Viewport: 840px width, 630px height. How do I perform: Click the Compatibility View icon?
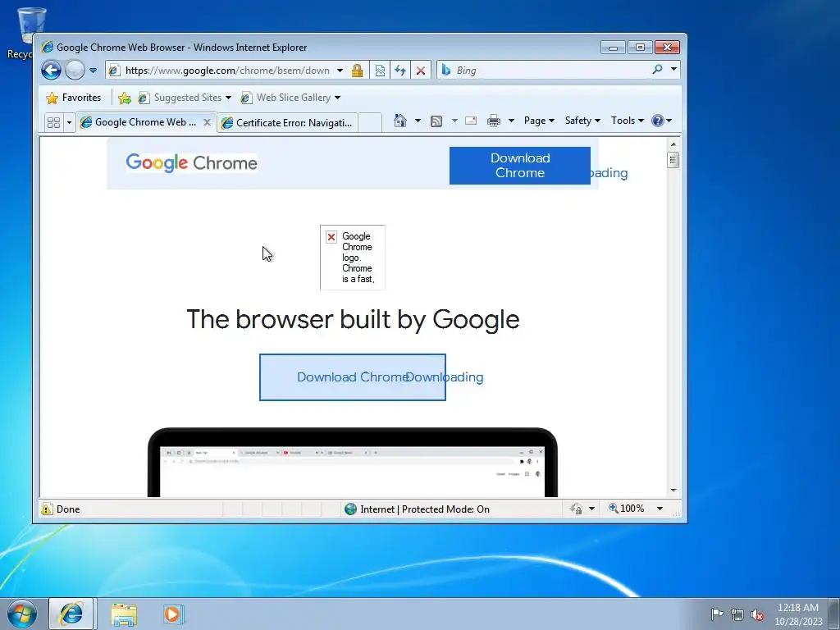coord(380,71)
